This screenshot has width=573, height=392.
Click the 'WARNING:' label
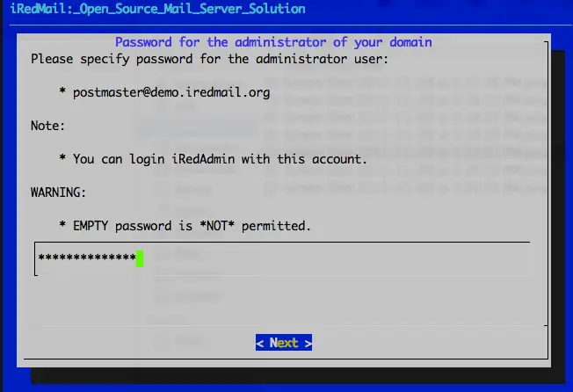[59, 192]
